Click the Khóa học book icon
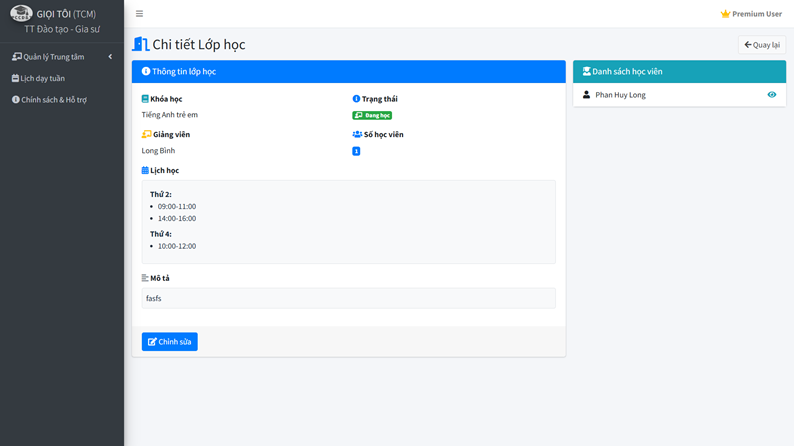Screen dimensions: 794x446 tap(145, 99)
